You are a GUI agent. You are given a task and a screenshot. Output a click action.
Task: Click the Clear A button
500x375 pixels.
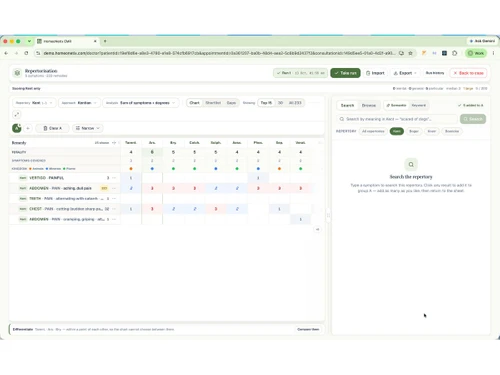point(52,128)
